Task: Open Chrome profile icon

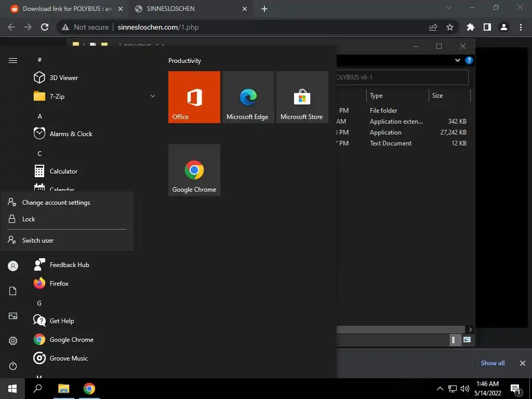Action: pos(504,27)
